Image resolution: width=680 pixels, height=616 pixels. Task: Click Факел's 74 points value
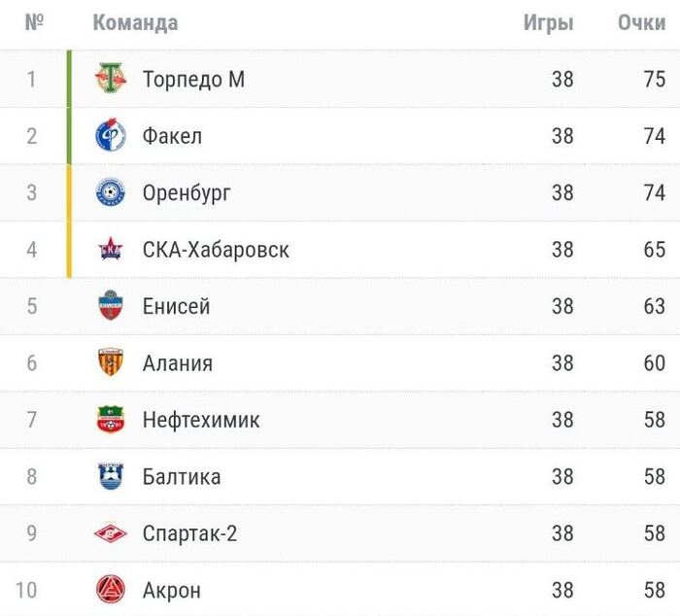pos(654,135)
